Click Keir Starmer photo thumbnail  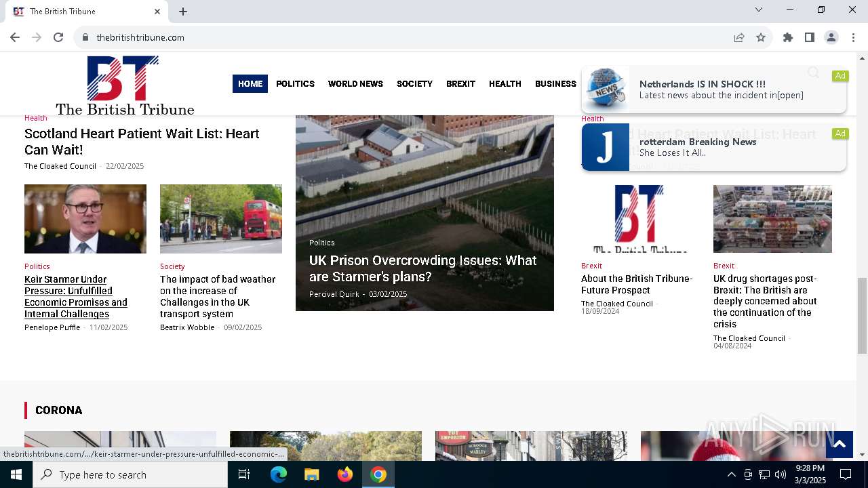[85, 219]
